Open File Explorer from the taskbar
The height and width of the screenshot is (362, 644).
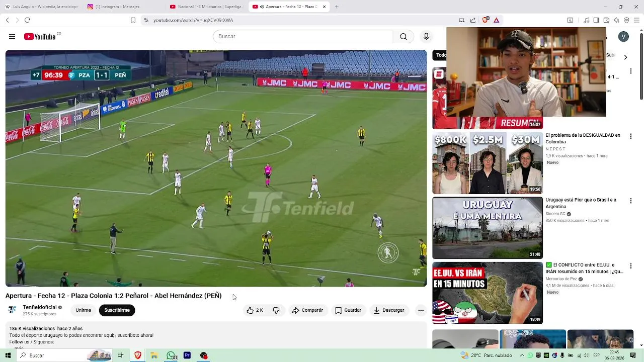[154, 355]
